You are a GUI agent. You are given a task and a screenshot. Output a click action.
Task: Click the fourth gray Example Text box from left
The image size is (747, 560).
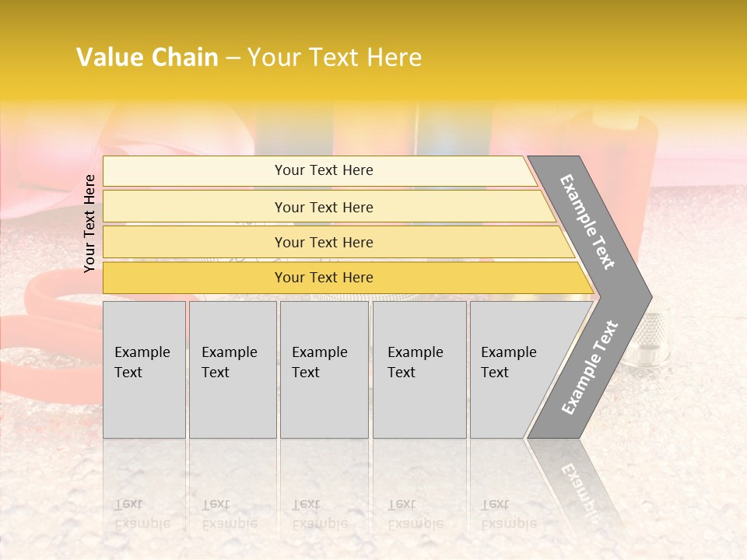coord(419,369)
